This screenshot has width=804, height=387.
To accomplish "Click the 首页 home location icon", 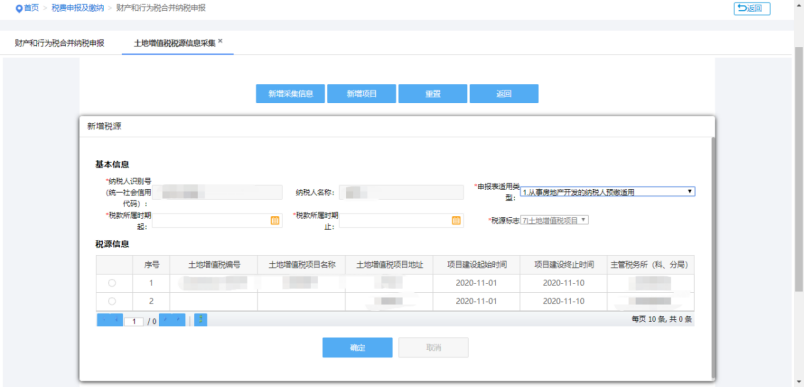I will (19, 8).
